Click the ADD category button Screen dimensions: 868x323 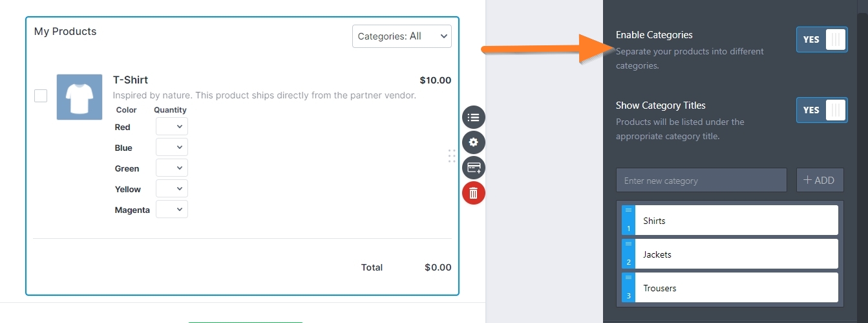point(820,181)
